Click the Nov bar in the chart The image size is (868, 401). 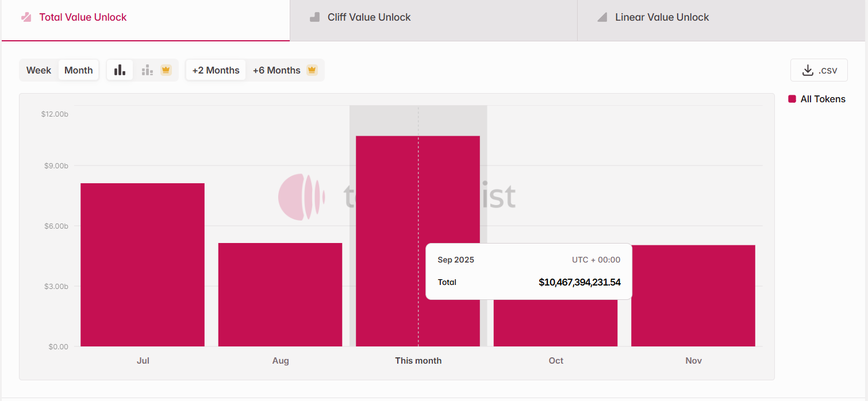[693, 295]
